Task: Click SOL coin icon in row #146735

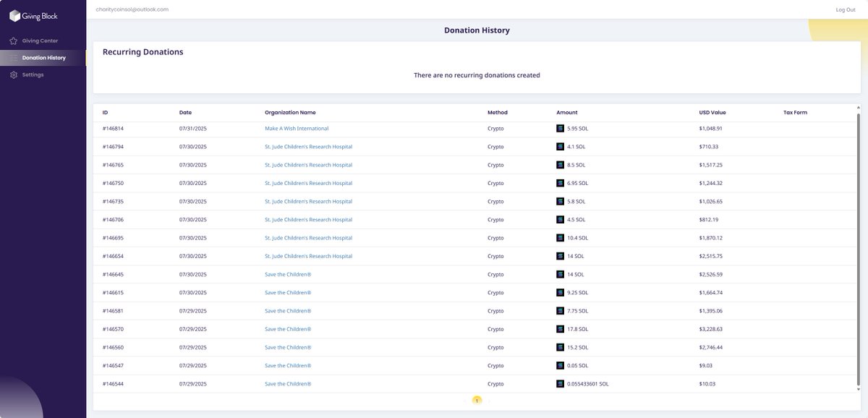Action: pos(560,201)
